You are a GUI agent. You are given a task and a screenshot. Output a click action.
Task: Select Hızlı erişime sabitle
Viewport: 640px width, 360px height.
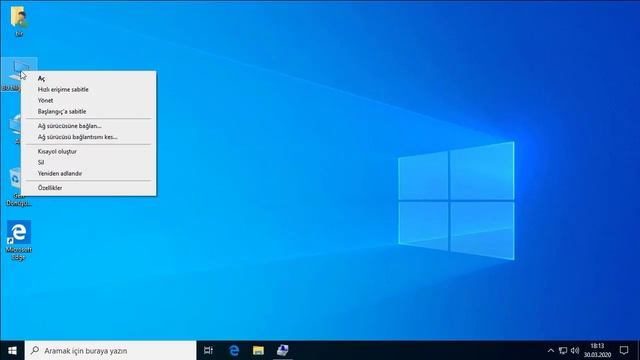89,89
